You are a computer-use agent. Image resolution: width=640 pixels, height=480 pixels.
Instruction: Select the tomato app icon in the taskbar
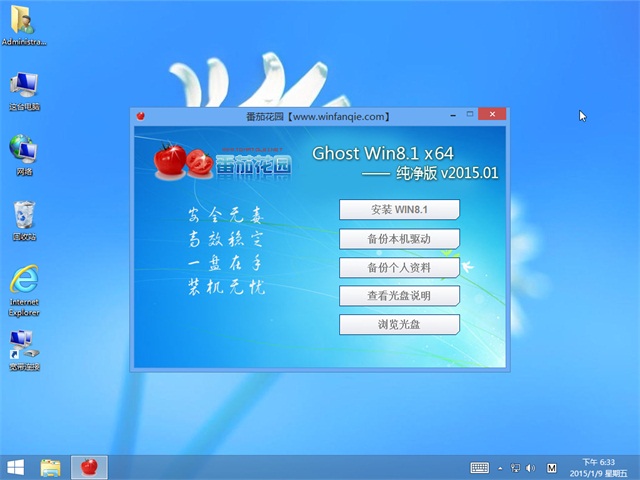pyautogui.click(x=89, y=467)
